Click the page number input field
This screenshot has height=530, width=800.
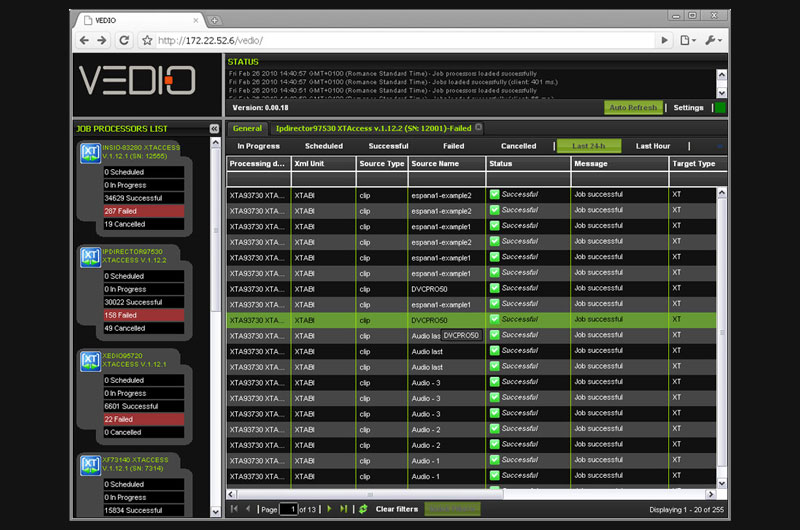click(288, 509)
